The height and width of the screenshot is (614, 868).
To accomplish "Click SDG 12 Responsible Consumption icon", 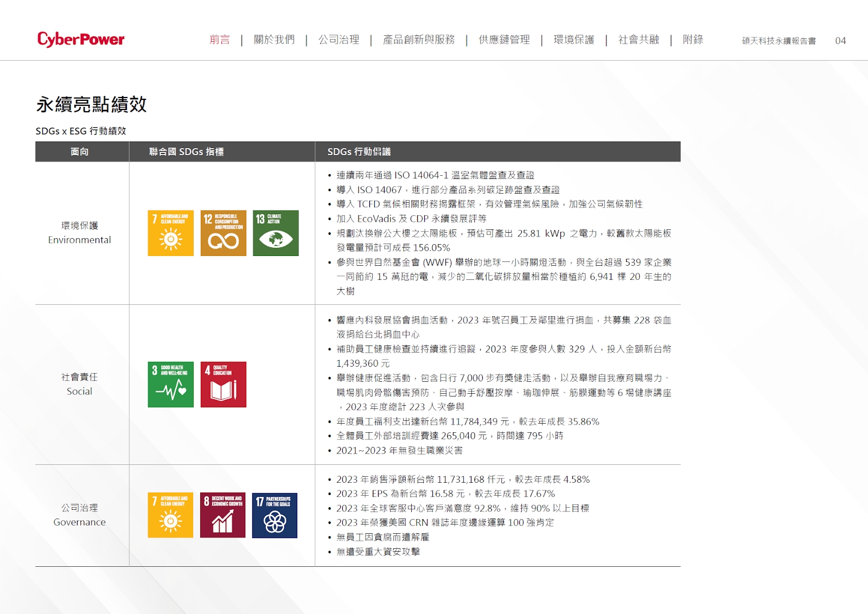I will 224,233.
